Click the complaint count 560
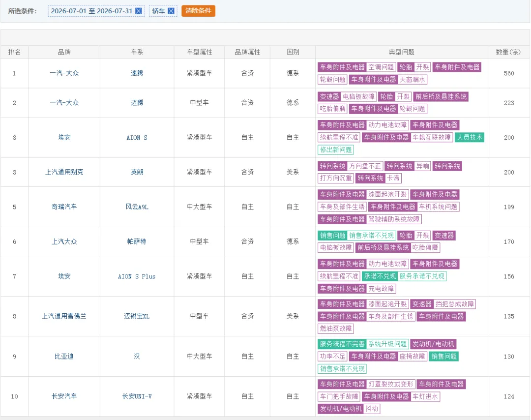 pos(509,73)
